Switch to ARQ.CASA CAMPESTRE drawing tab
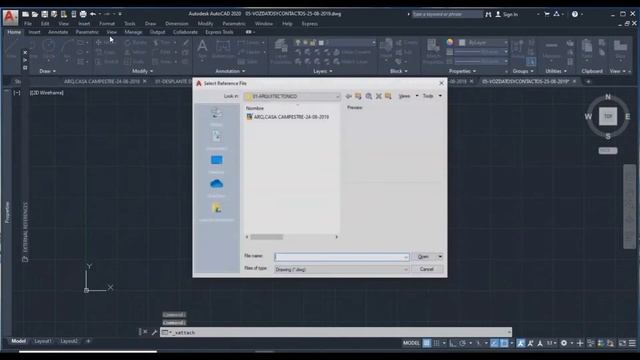Viewport: 640px width, 360px height. pos(102,81)
